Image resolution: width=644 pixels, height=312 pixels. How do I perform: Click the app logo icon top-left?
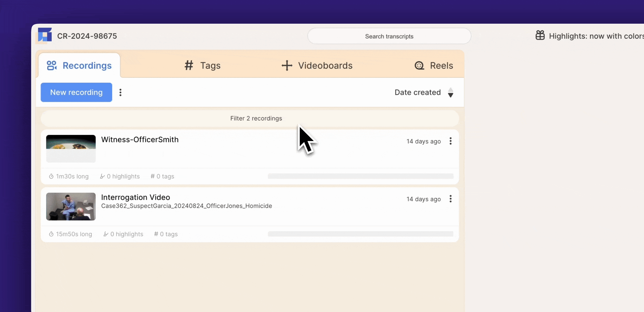pyautogui.click(x=45, y=36)
